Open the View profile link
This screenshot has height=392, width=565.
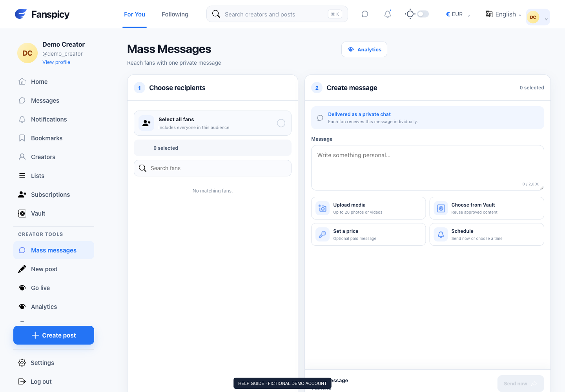tap(56, 62)
